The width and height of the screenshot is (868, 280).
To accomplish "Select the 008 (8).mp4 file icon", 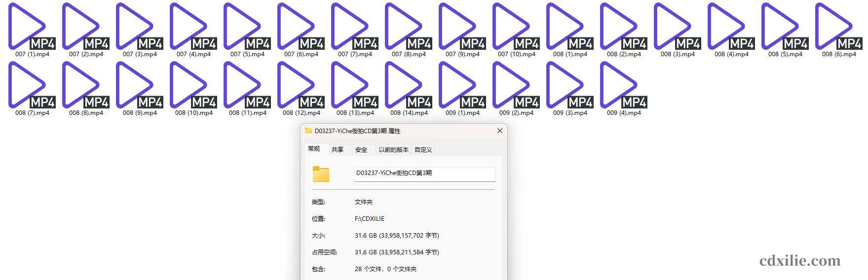I will (86, 85).
